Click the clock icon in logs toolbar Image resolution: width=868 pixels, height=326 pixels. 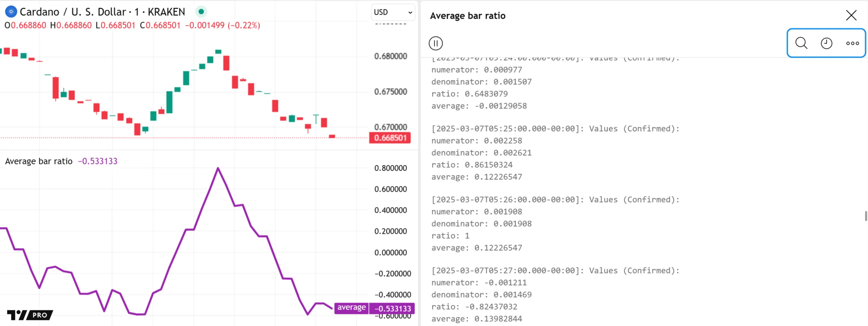[x=826, y=43]
